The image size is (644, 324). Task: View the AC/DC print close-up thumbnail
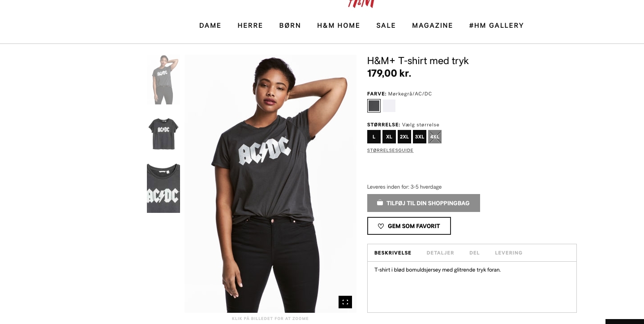click(163, 188)
